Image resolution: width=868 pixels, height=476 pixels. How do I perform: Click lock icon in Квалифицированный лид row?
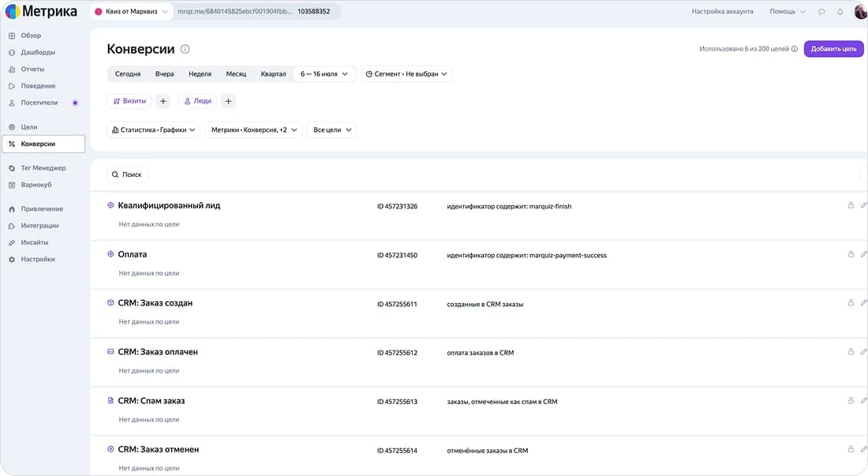click(851, 204)
